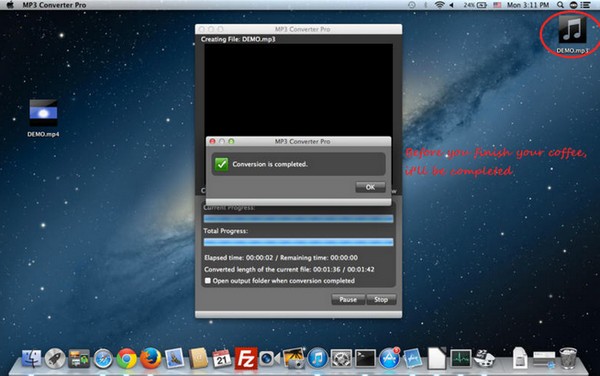Open Contacts book icon in dock
Screen dimensions: 600x376
198,359
